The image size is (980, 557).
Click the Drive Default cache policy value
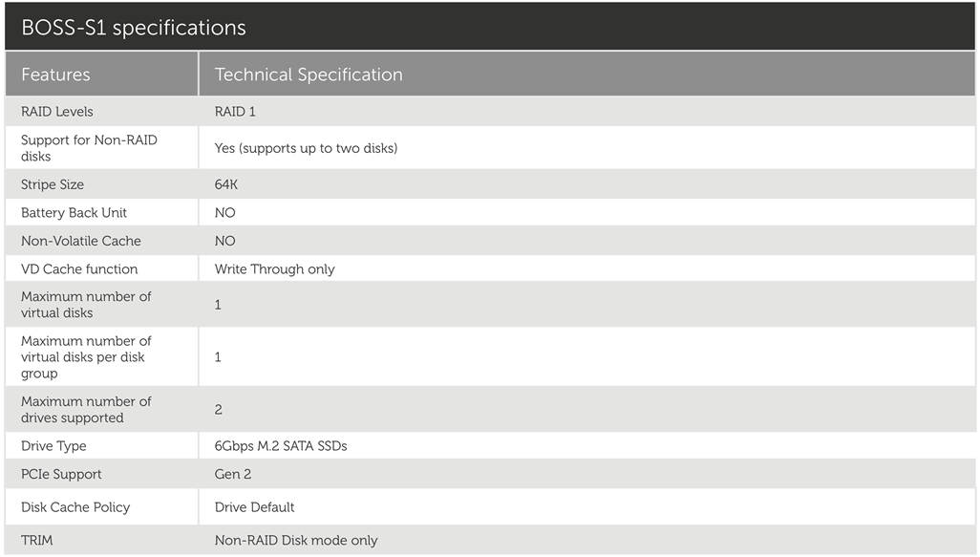click(x=254, y=507)
